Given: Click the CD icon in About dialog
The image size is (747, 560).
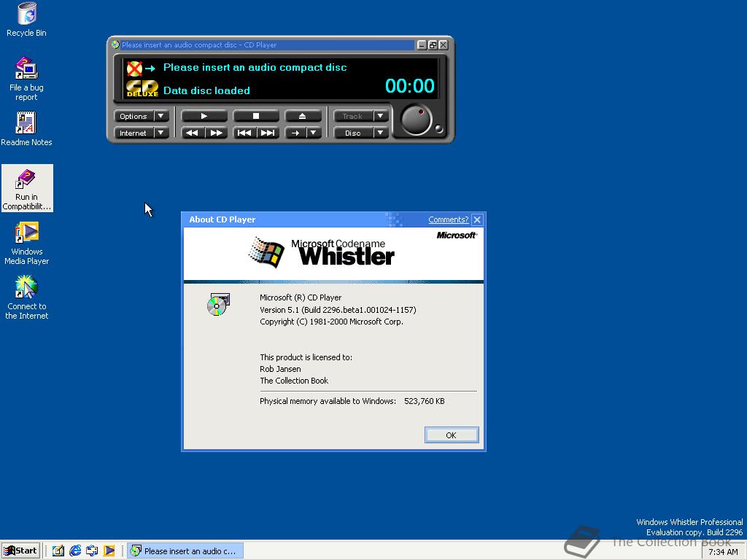Looking at the screenshot, I should click(218, 304).
